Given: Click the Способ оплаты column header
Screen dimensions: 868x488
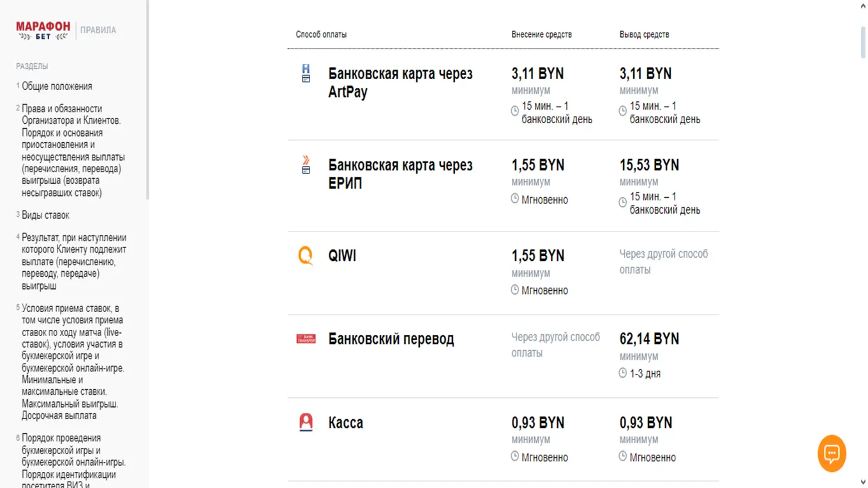Looking at the screenshot, I should pos(321,34).
